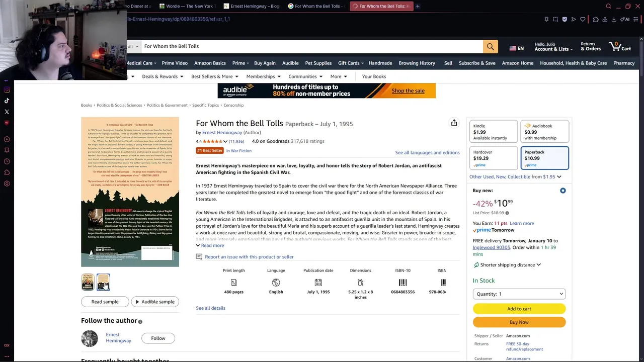Take a snapshot with the capture icon
Viewport: 644px width, 362px height.
pyautogui.click(x=555, y=19)
